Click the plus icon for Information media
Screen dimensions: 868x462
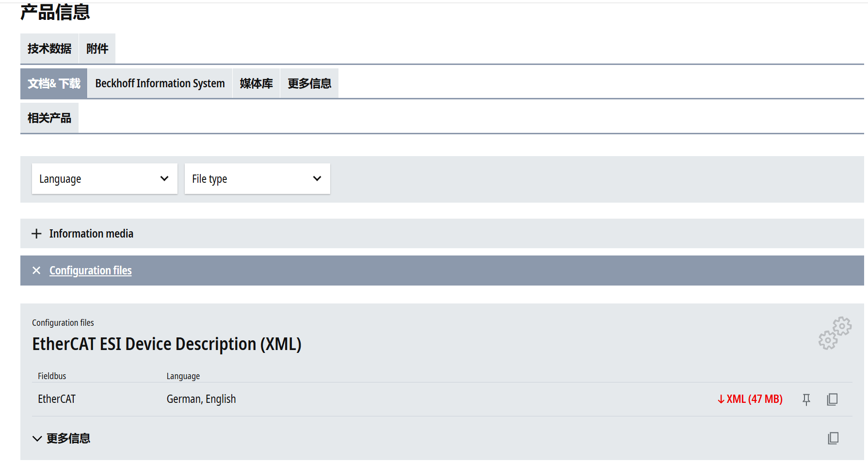point(36,234)
